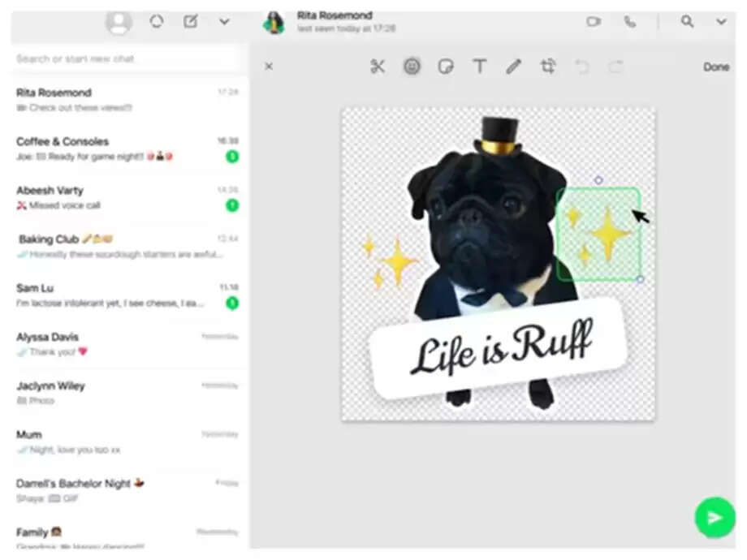Image resolution: width=747 pixels, height=560 pixels.
Task: Click the undo icon
Action: click(x=582, y=67)
